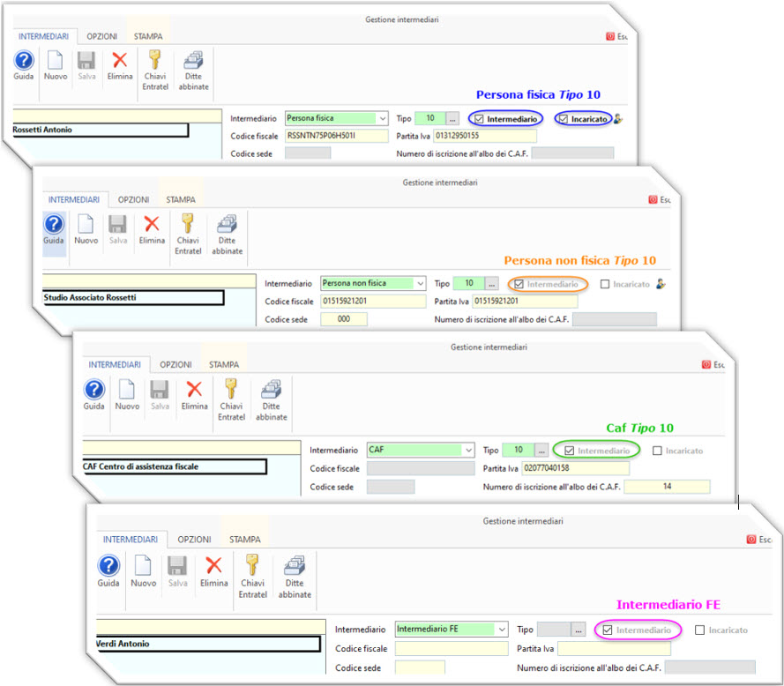Image resolution: width=784 pixels, height=686 pixels.
Task: Open Chiavi Entratel in the Caf window
Action: tap(232, 399)
